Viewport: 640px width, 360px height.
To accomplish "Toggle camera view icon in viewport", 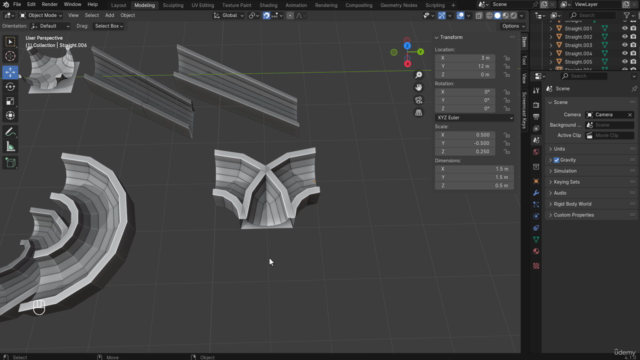I will (418, 100).
